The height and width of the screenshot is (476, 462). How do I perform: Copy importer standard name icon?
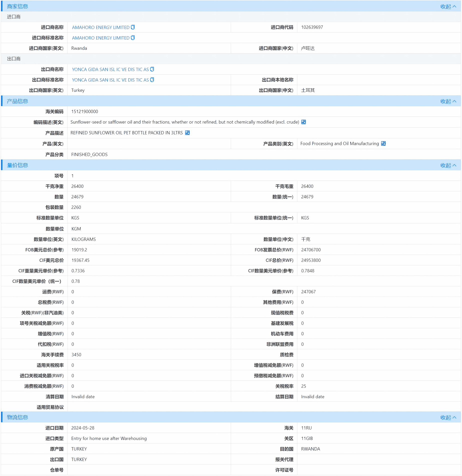coord(133,38)
